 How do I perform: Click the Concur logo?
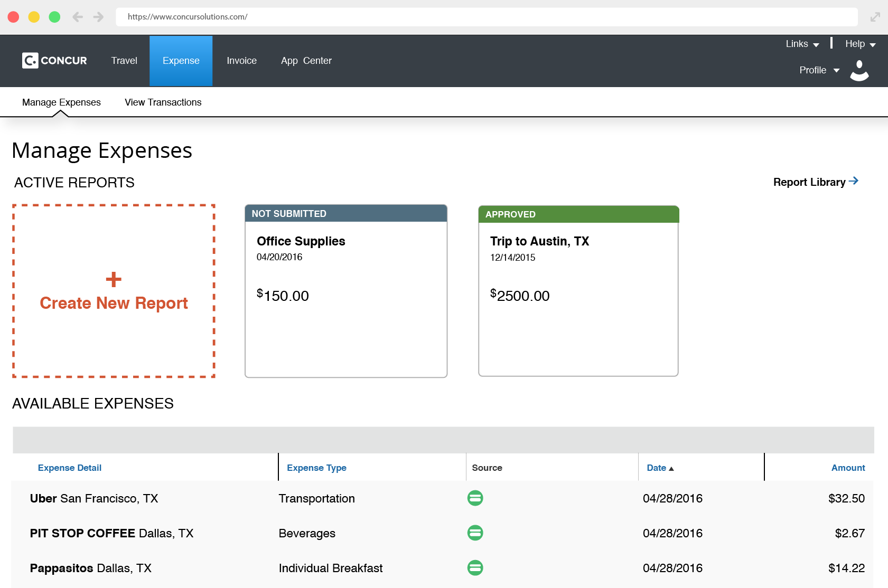53,60
